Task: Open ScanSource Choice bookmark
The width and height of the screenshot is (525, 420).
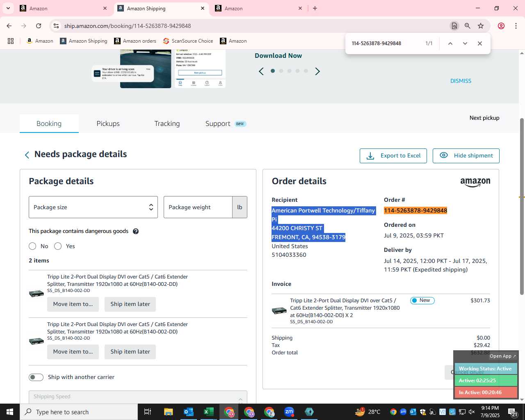Action: click(x=188, y=41)
